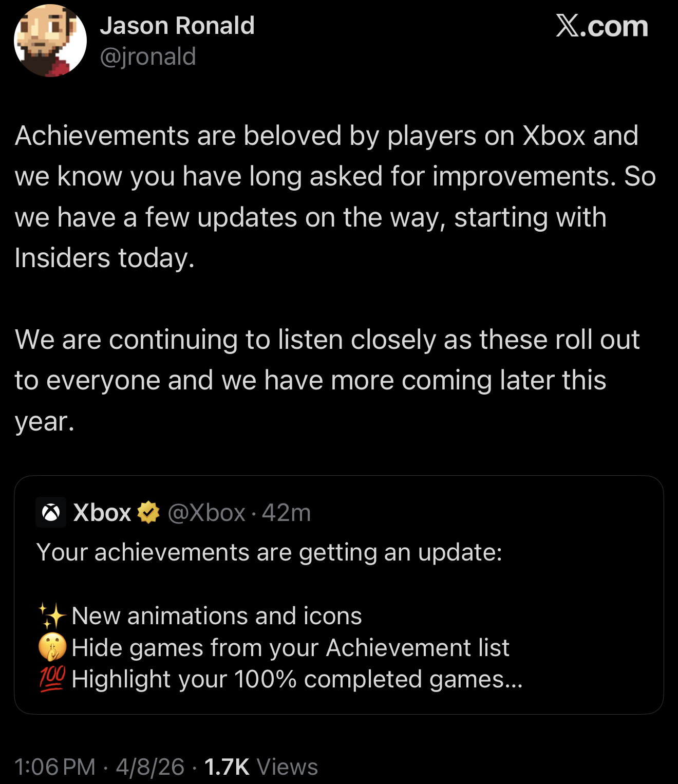Click 'Highlight your 100% completed games...' truncated line

pyautogui.click(x=297, y=679)
